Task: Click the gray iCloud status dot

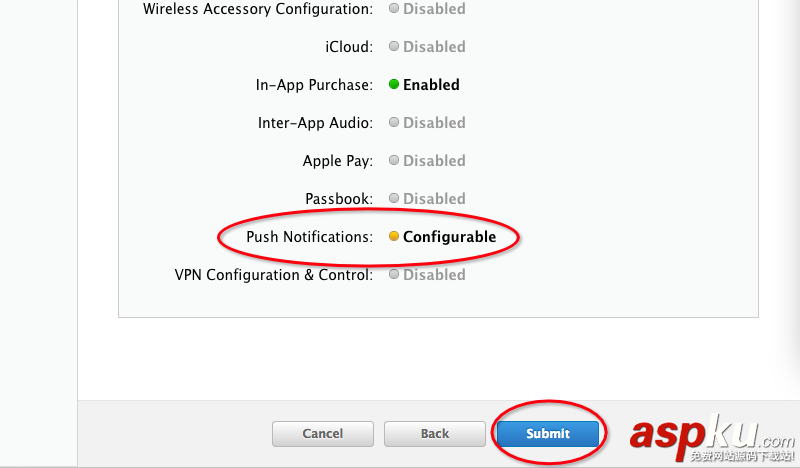Action: click(394, 47)
